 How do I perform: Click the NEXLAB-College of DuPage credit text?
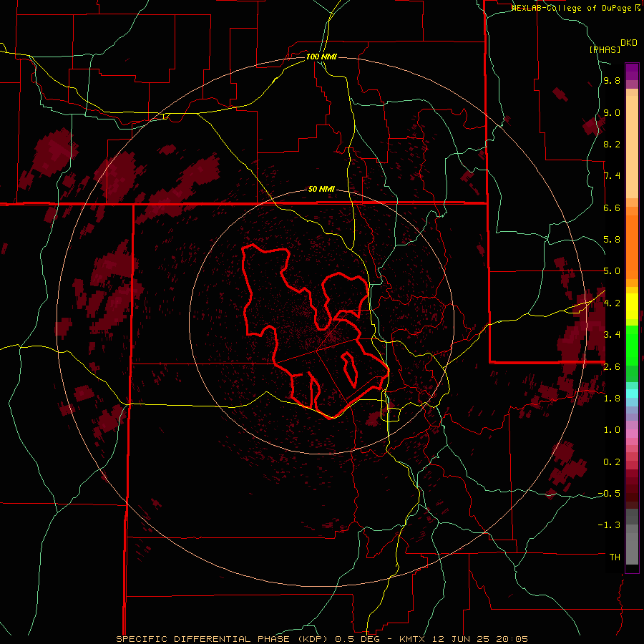click(x=576, y=8)
